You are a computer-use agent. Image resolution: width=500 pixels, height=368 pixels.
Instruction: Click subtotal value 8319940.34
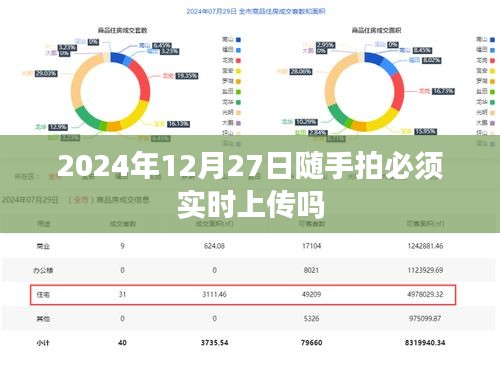point(425,342)
